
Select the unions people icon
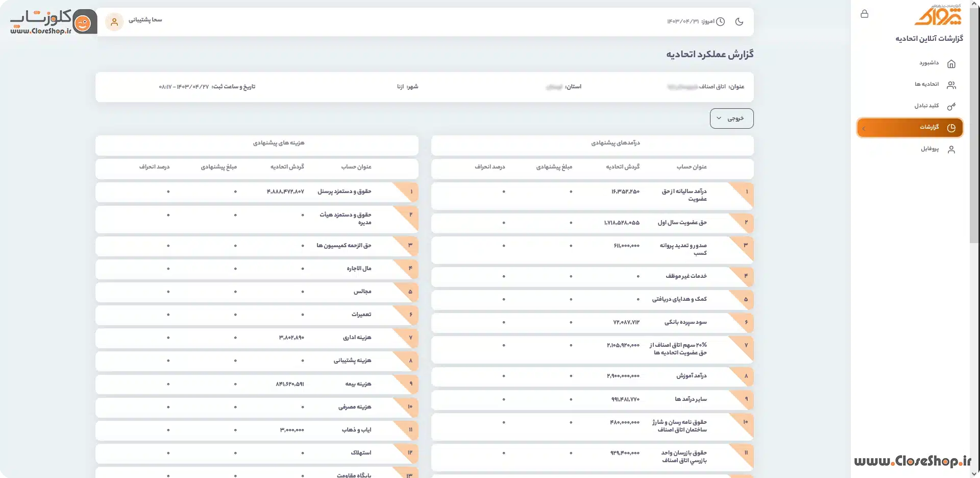coord(951,85)
